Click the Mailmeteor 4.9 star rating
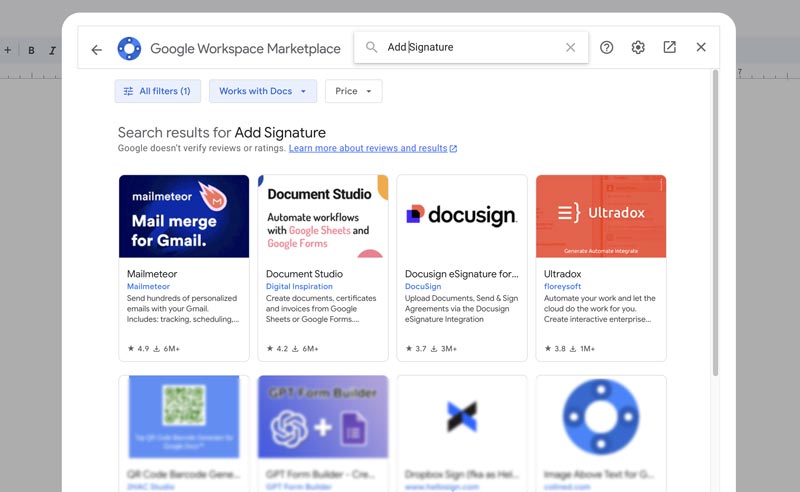Viewport: 800px width, 492px height. 138,349
